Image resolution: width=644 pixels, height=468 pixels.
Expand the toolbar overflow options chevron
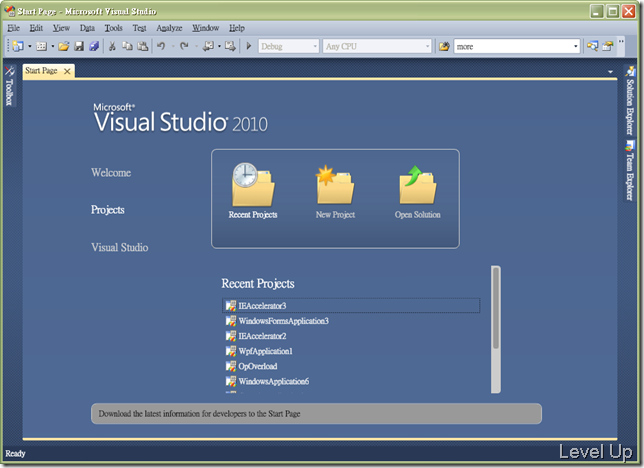tap(621, 42)
